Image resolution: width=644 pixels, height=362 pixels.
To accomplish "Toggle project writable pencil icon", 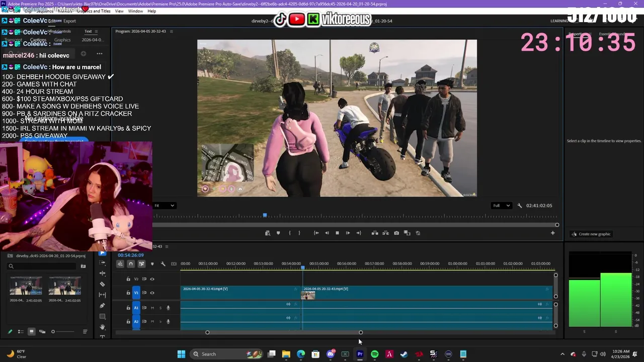I will 10,331.
